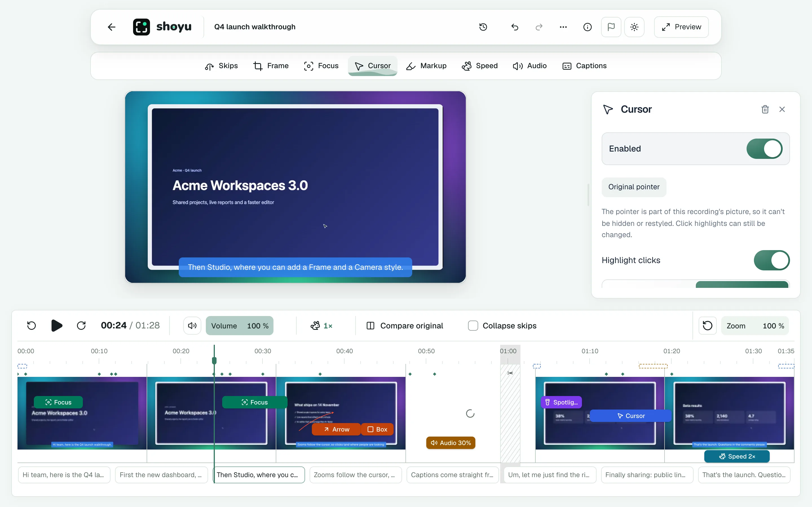This screenshot has height=507, width=812.
Task: Click the Preview button
Action: click(x=681, y=27)
